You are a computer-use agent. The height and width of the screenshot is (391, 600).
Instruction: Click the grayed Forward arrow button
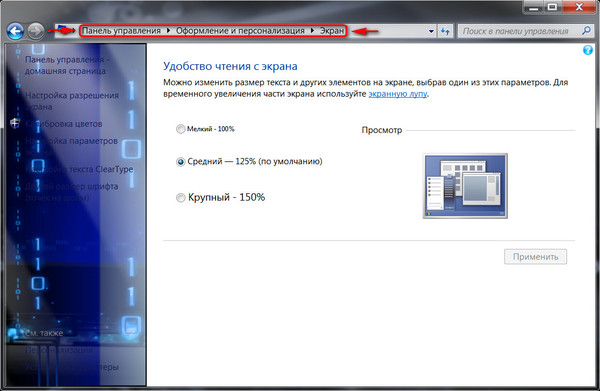click(x=36, y=31)
